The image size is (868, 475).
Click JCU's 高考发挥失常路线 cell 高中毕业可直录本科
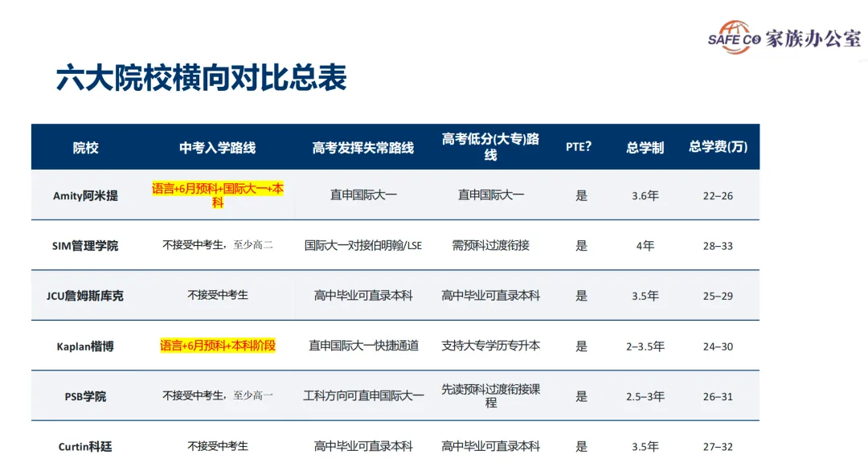click(x=363, y=296)
